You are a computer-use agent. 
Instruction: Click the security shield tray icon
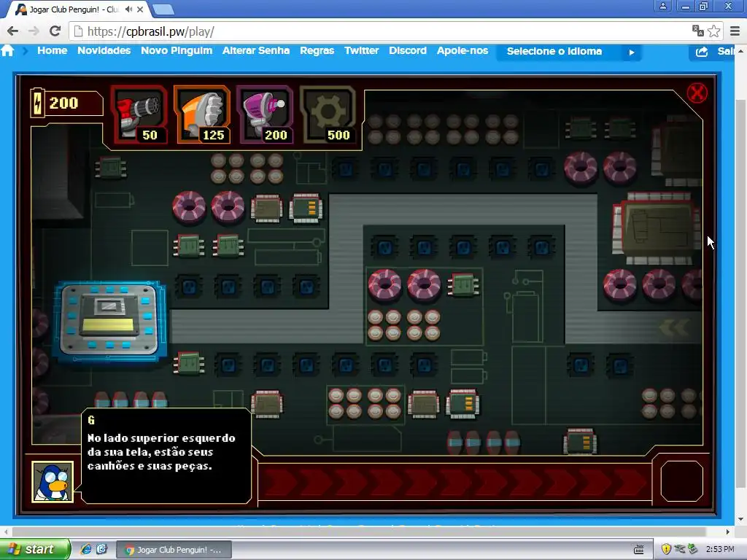(666, 549)
